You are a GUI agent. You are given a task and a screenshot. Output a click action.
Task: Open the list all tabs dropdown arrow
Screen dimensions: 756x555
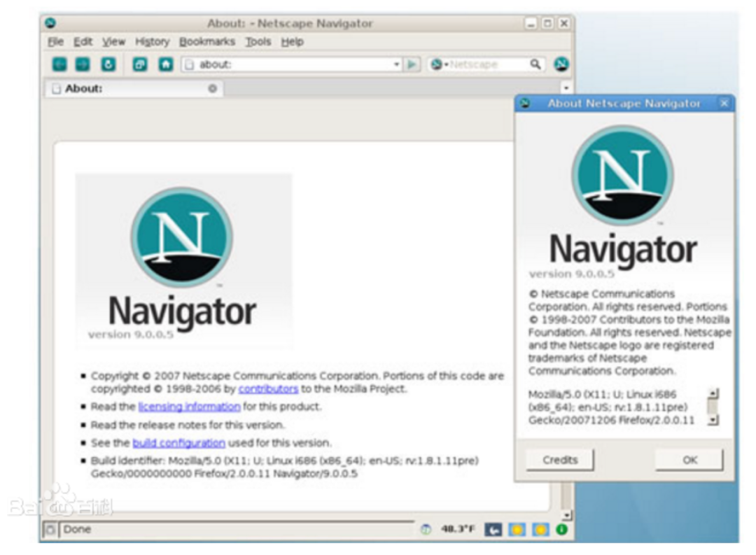566,87
